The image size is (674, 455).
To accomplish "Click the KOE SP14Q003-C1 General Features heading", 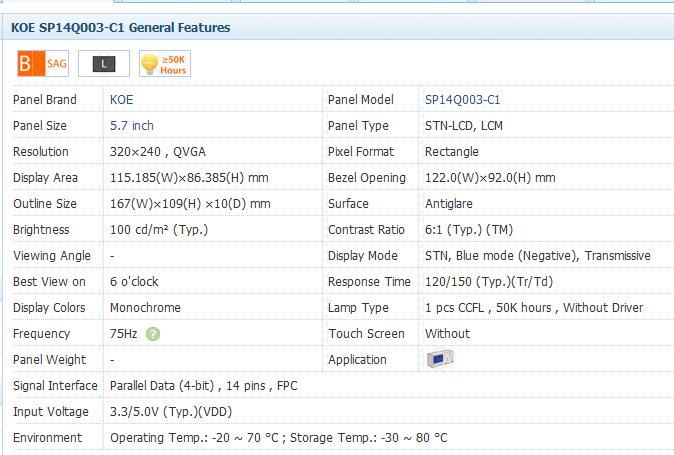I will pos(120,27).
